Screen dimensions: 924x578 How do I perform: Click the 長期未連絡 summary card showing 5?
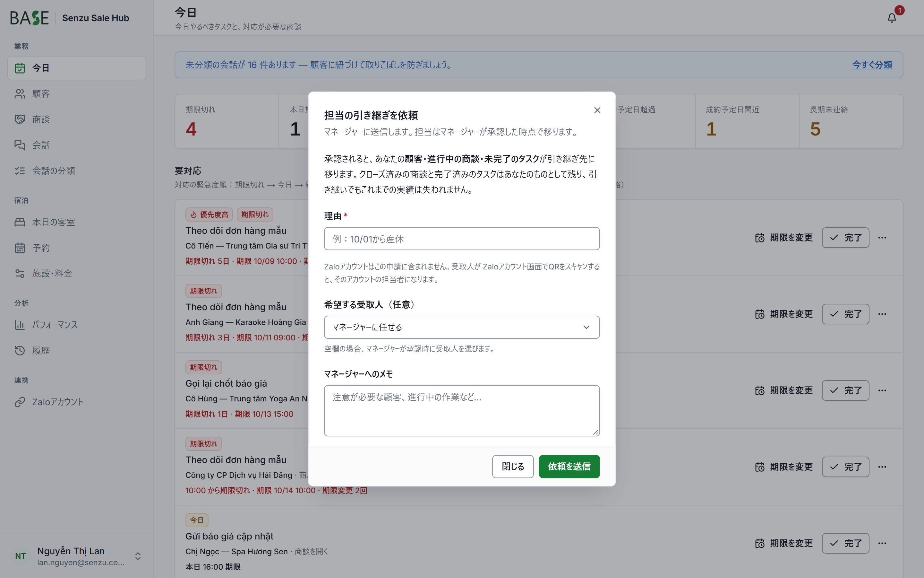point(851,122)
